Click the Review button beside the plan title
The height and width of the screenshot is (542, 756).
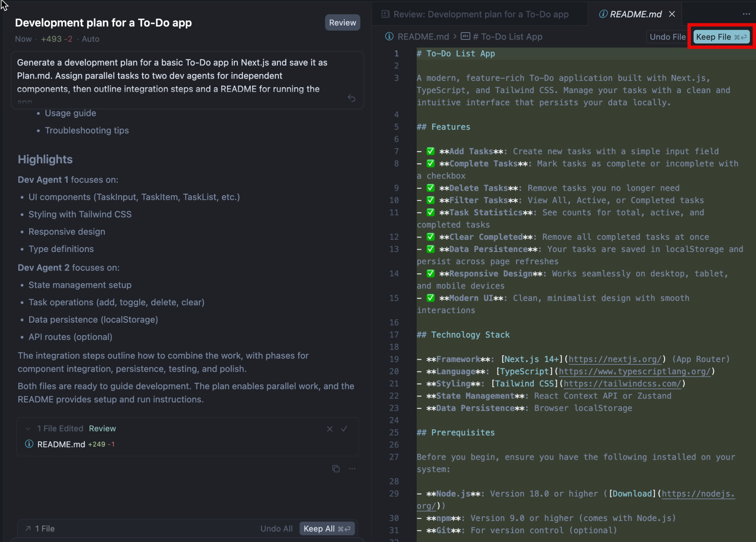[x=342, y=23]
